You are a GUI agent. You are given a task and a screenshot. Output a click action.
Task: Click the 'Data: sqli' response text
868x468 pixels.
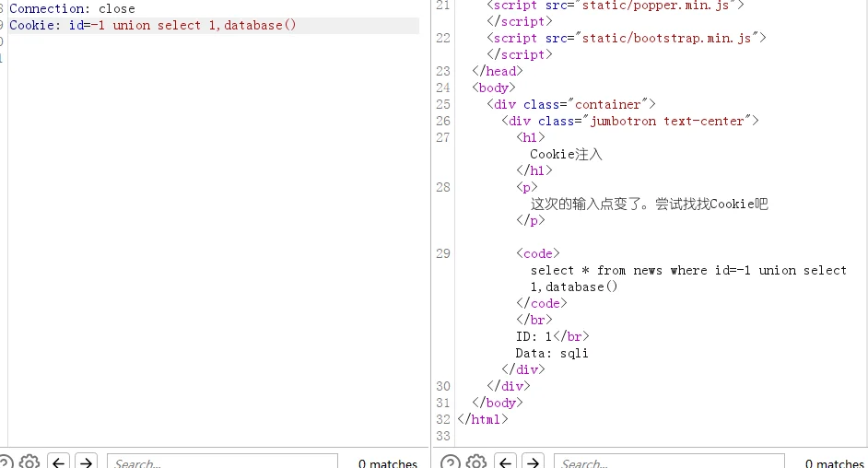pos(551,353)
